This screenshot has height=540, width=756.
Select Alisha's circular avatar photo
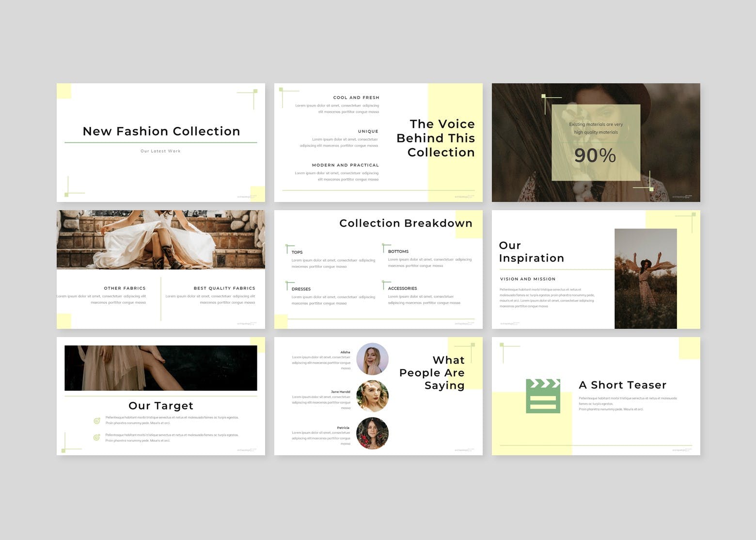[372, 359]
